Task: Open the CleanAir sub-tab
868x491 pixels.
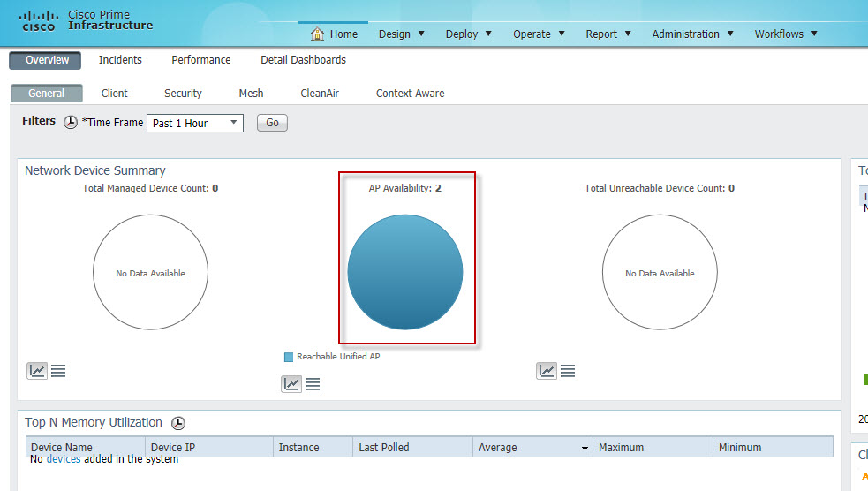Action: tap(320, 93)
